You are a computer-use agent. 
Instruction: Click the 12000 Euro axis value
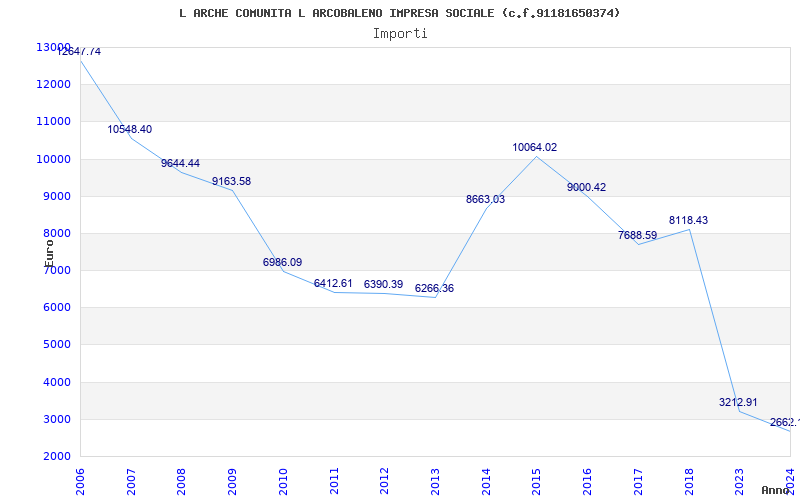(53, 84)
